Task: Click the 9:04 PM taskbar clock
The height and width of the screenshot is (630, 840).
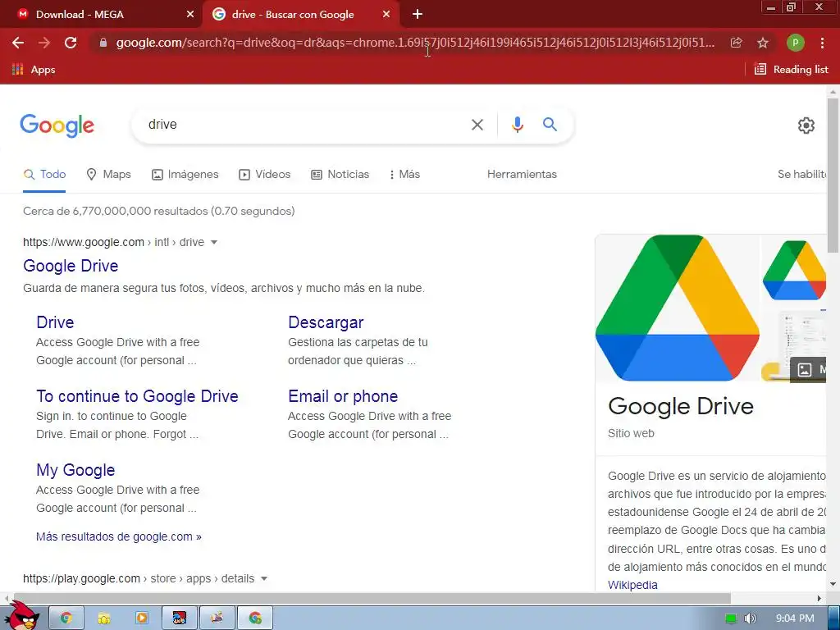Action: point(795,619)
